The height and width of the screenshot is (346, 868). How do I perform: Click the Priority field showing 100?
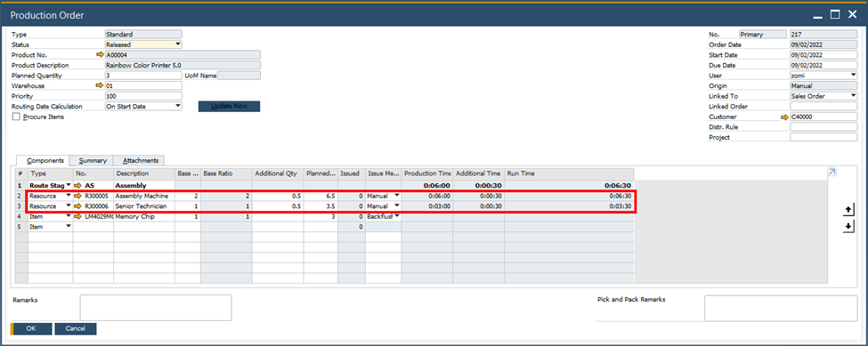click(143, 96)
